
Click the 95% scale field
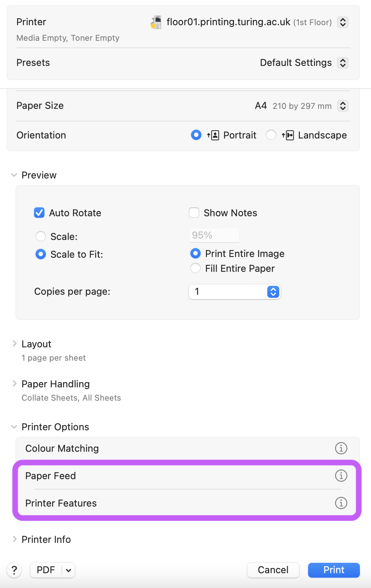click(x=214, y=235)
